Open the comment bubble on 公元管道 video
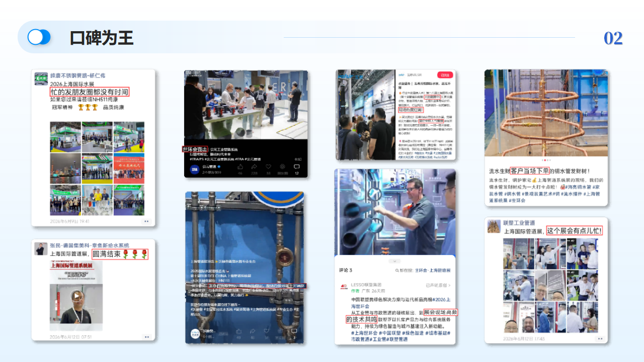Screen dimensions: 644x362 point(296,166)
